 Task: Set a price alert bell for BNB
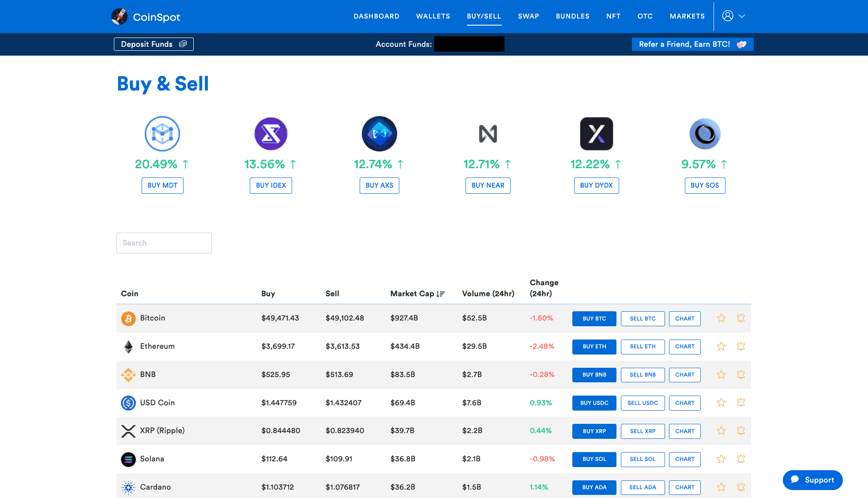click(741, 374)
